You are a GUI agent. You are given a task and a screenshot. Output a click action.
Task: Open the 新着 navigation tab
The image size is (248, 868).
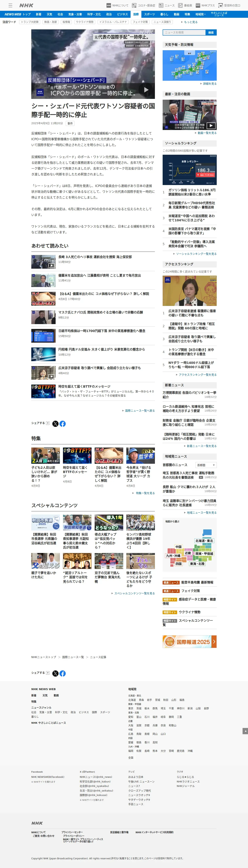click(x=38, y=14)
